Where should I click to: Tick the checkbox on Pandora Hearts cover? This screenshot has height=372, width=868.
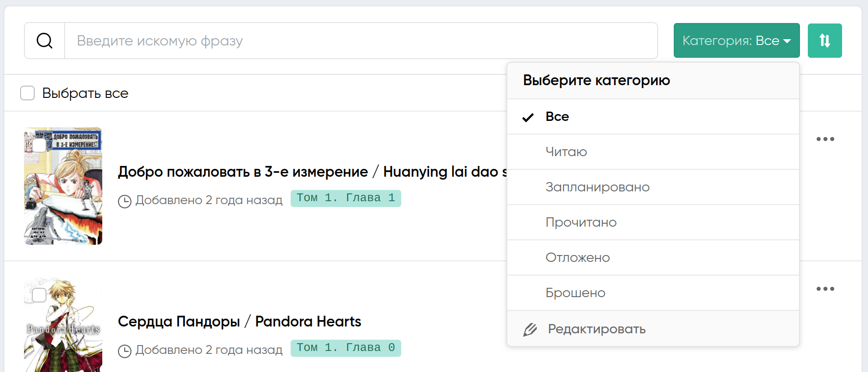[39, 295]
